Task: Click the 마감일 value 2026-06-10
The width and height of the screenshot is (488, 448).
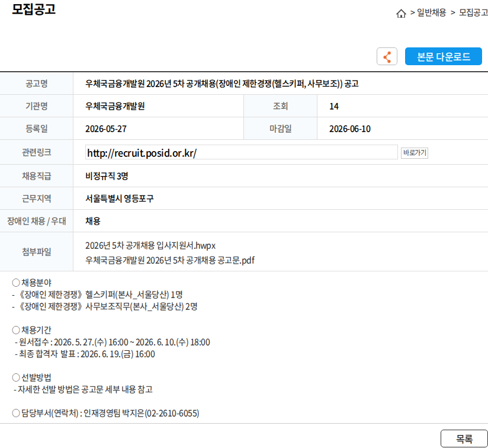Action: pyautogui.click(x=350, y=129)
